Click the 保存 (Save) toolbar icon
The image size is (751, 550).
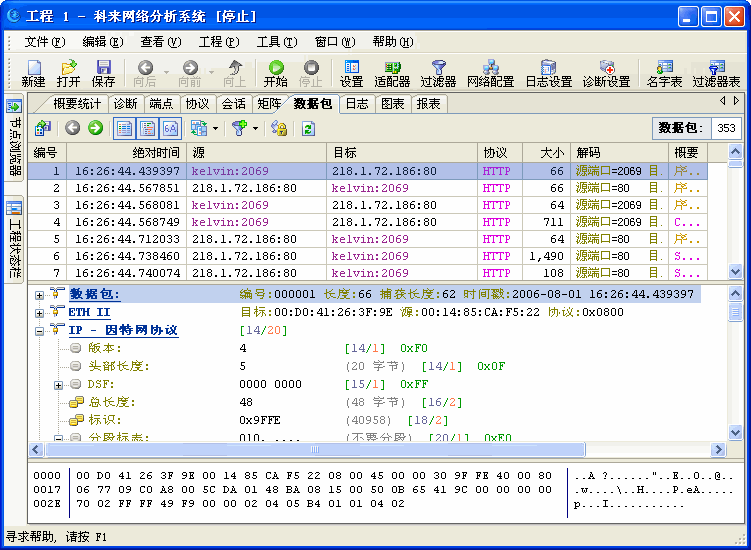103,73
